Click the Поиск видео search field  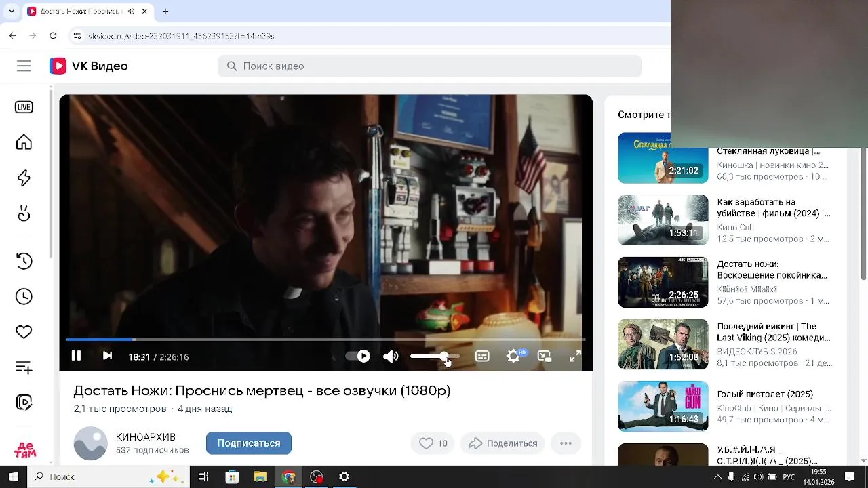429,66
